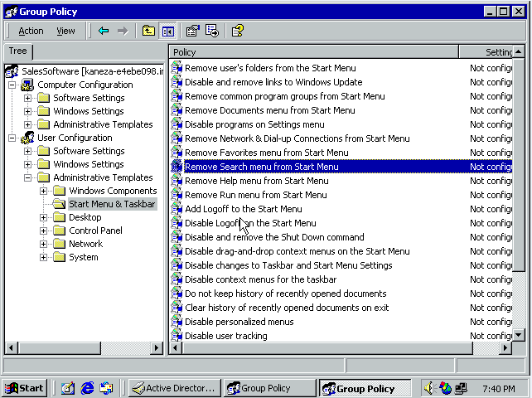Click the Start button
The image size is (532, 398).
click(x=24, y=388)
